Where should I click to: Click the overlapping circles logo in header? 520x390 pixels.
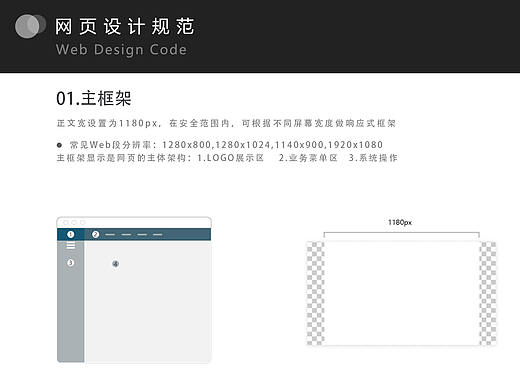click(30, 26)
